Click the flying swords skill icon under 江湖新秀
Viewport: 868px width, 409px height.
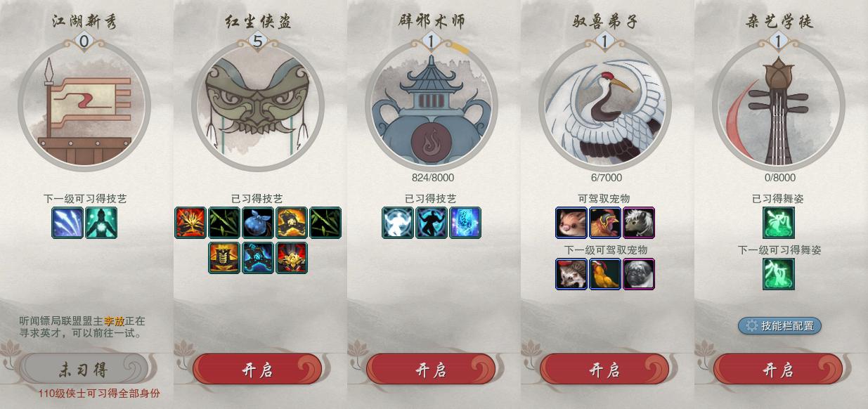coord(67,223)
